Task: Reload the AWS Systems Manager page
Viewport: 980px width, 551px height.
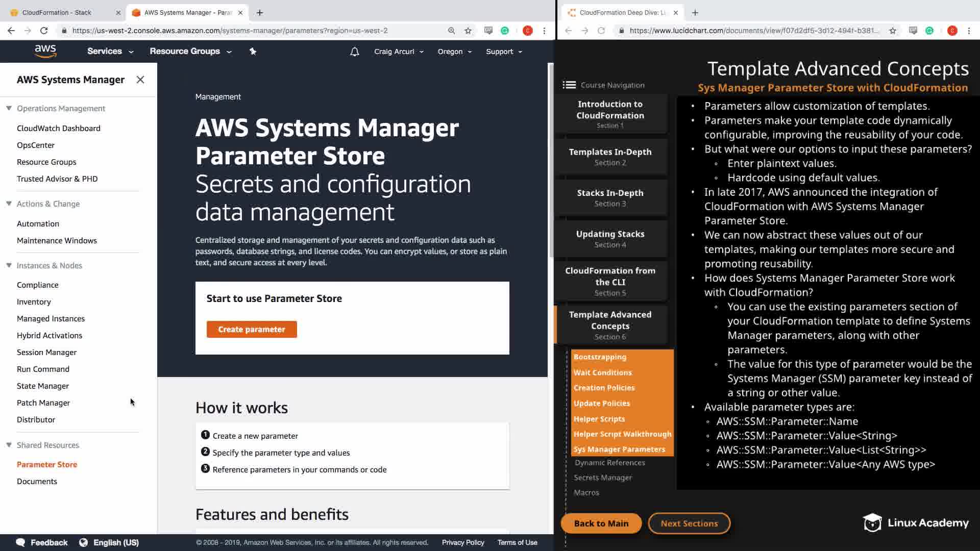Action: click(44, 31)
